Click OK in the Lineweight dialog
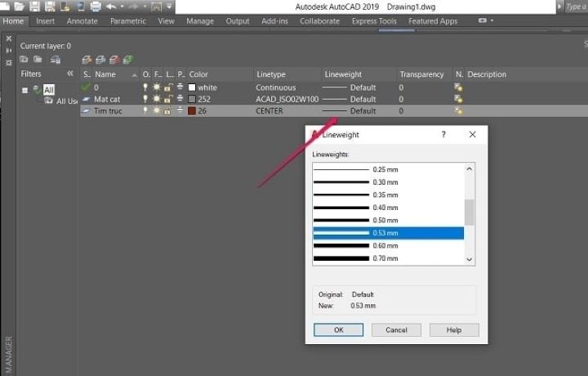 coord(338,330)
